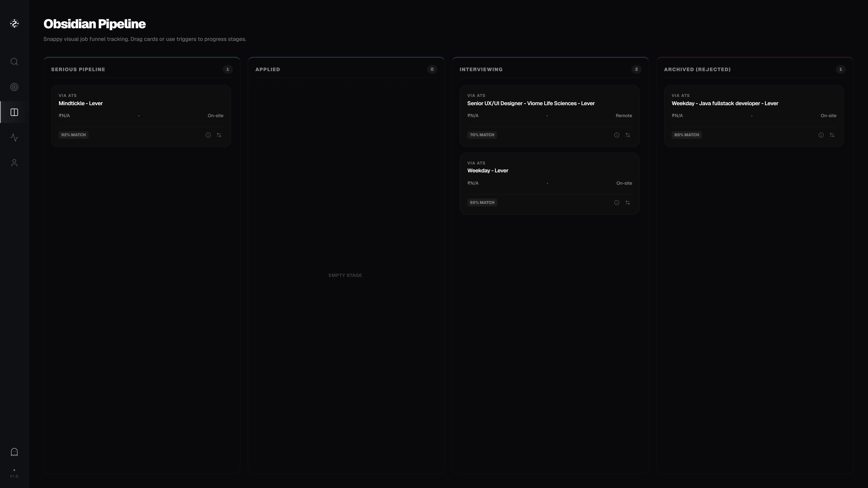Click move-stage arrows on Mindtickle - Lever card
Image resolution: width=868 pixels, height=488 pixels.
click(219, 135)
